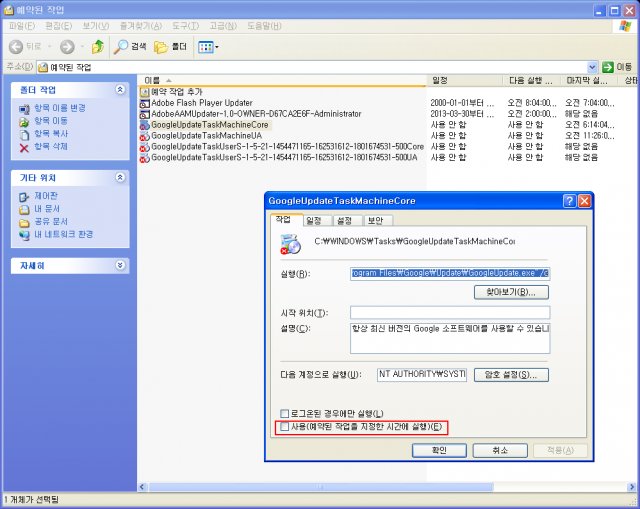Select the Adobe Flash Player Updater task

pyautogui.click(x=196, y=103)
